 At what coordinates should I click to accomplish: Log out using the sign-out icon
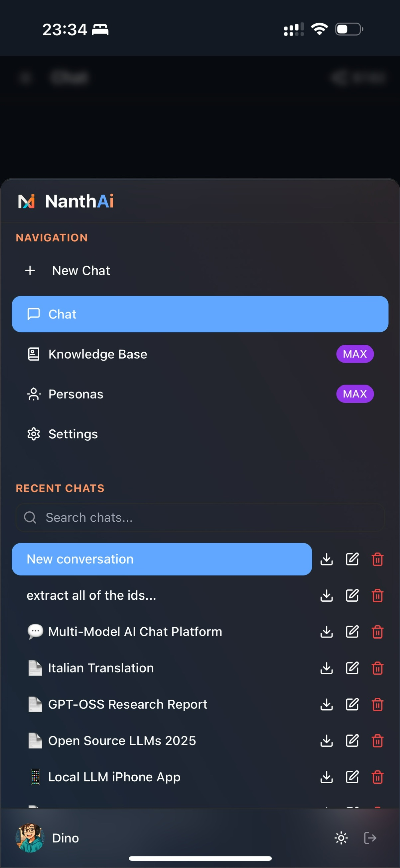[x=370, y=838]
